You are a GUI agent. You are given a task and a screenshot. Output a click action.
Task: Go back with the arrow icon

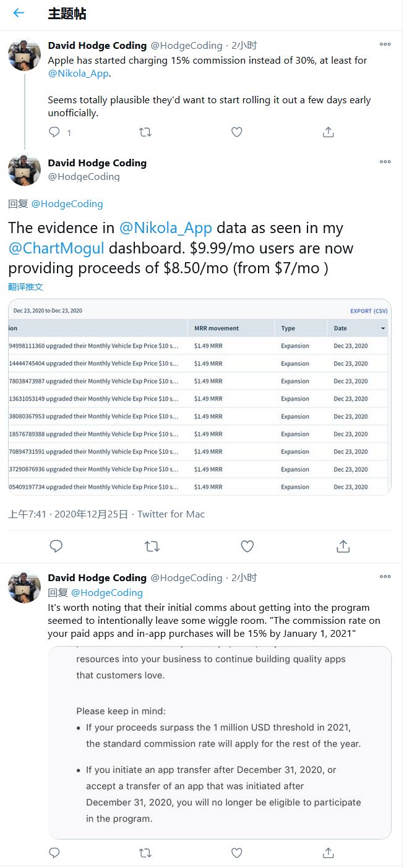tap(19, 13)
